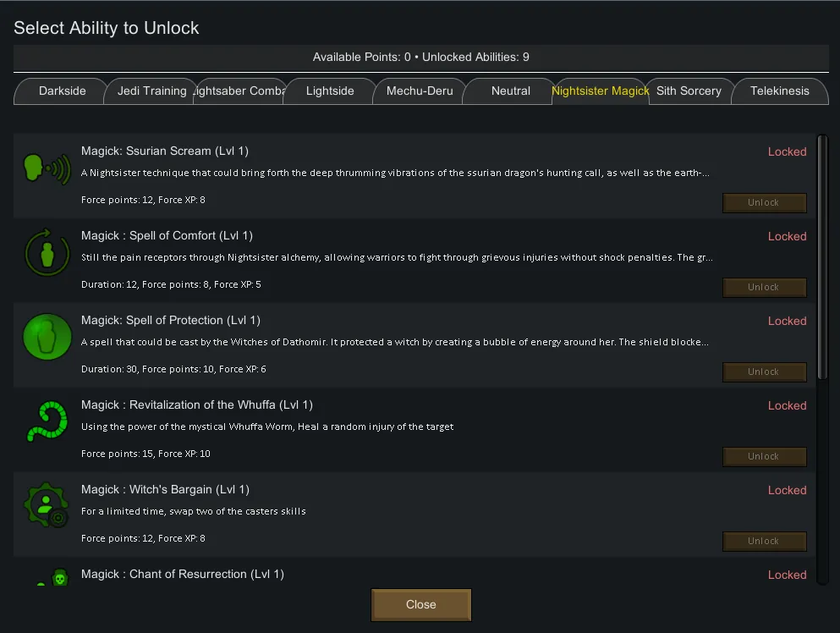Viewport: 840px width, 633px height.
Task: Close the ability selection dialog
Action: pos(420,605)
